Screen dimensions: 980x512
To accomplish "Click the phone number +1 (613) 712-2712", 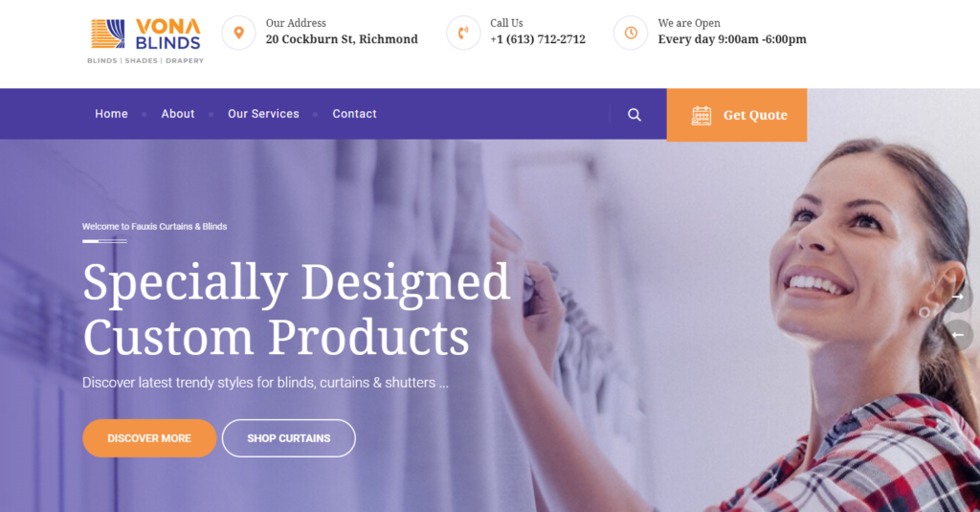I will 538,39.
